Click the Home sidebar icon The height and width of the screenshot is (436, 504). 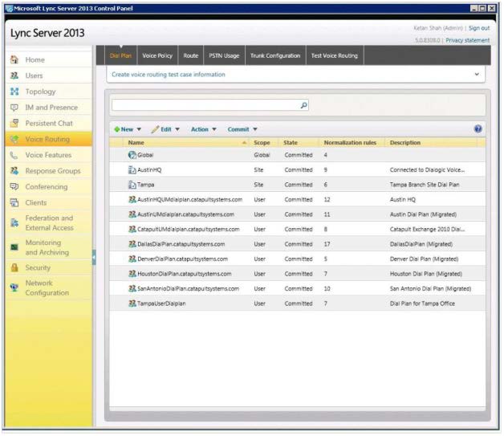pyautogui.click(x=14, y=59)
